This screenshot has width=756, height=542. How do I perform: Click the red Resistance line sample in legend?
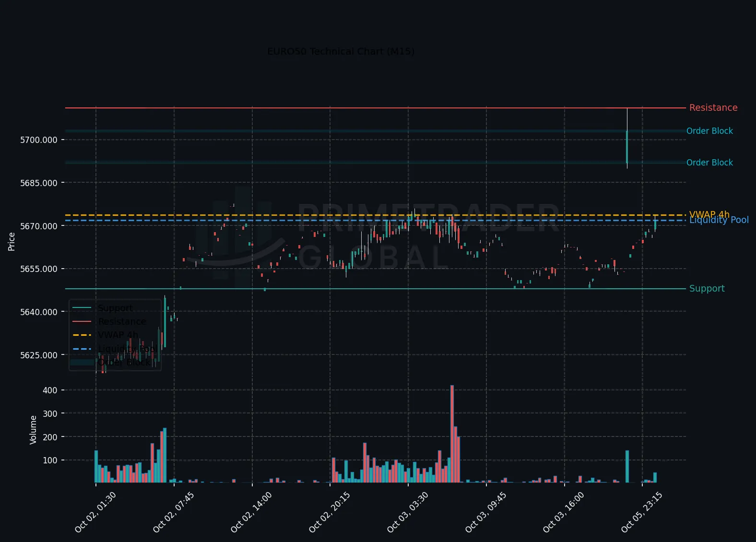coord(82,321)
